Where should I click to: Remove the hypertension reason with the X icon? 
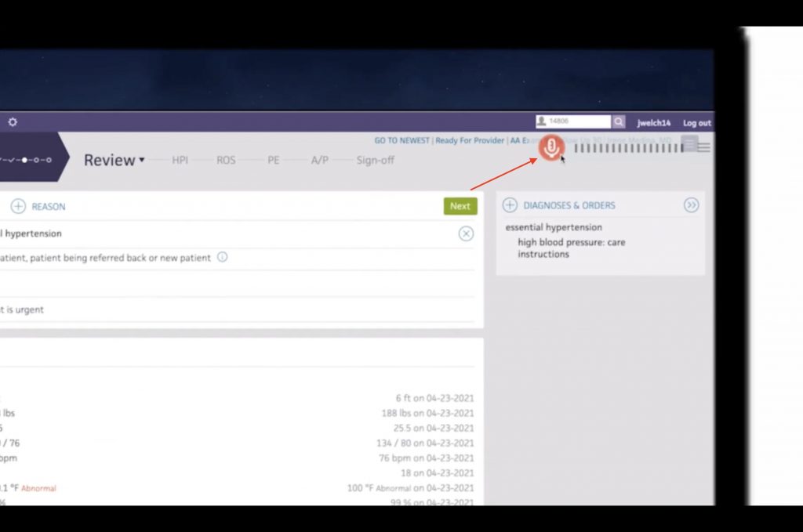pos(466,233)
